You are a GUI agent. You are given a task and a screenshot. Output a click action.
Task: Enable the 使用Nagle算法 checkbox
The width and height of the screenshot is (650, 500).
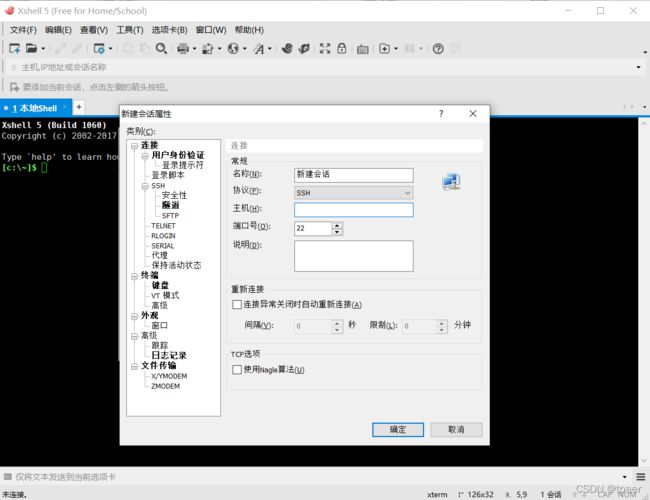(x=237, y=369)
